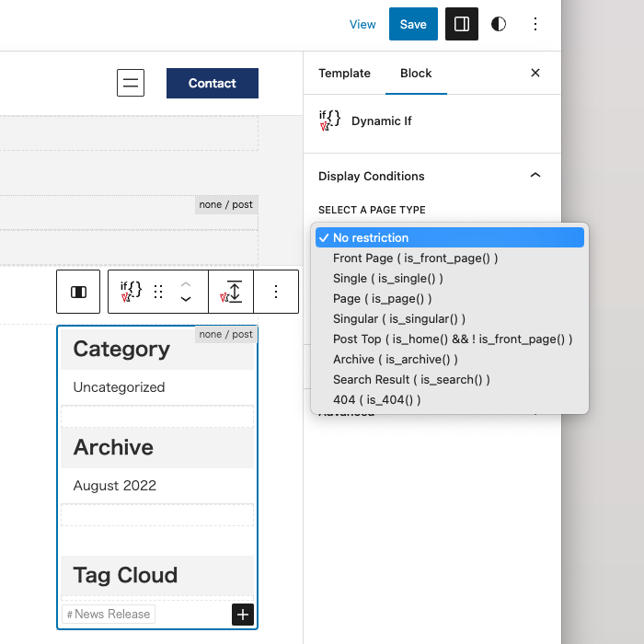Viewport: 644px width, 644px height.
Task: Open block toolbar more options menu
Action: click(275, 292)
